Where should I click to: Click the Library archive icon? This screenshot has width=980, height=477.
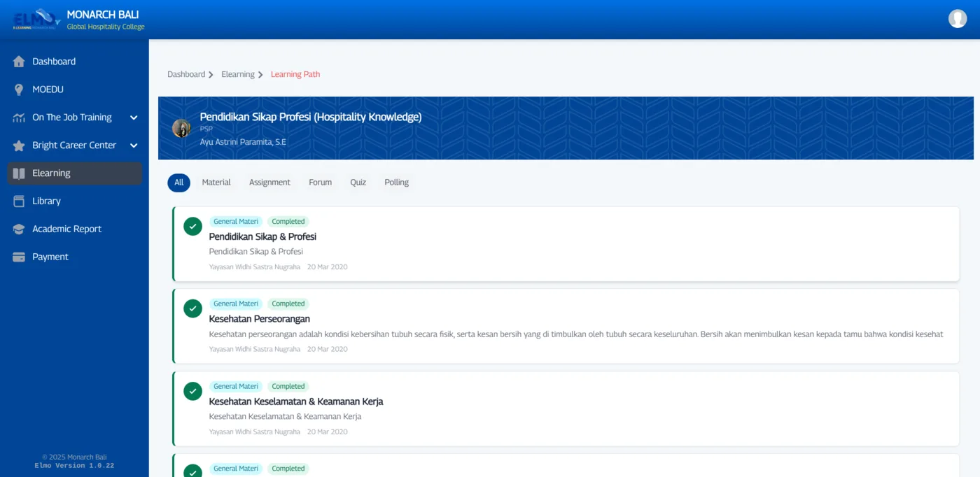[19, 201]
